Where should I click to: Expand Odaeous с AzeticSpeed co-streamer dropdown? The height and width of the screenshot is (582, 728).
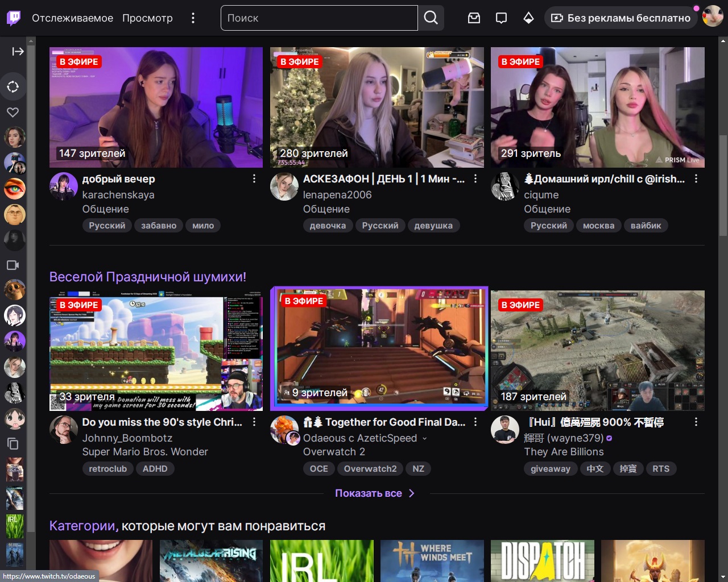(x=424, y=438)
